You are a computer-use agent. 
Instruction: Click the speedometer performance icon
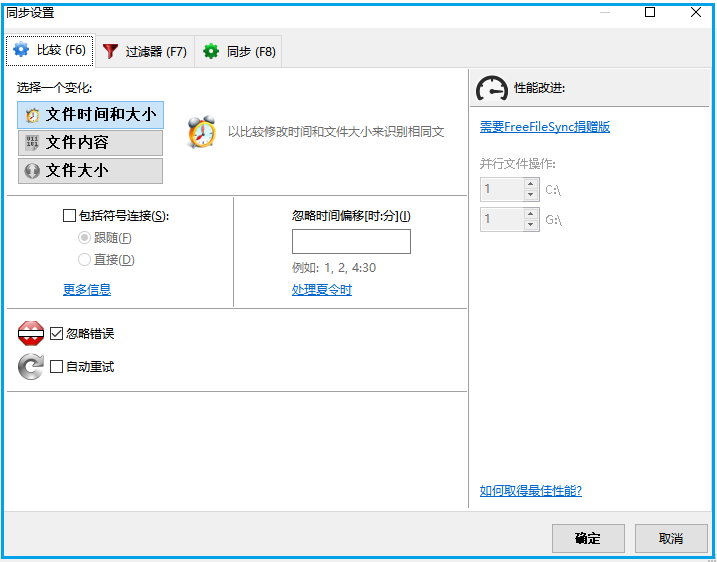492,88
